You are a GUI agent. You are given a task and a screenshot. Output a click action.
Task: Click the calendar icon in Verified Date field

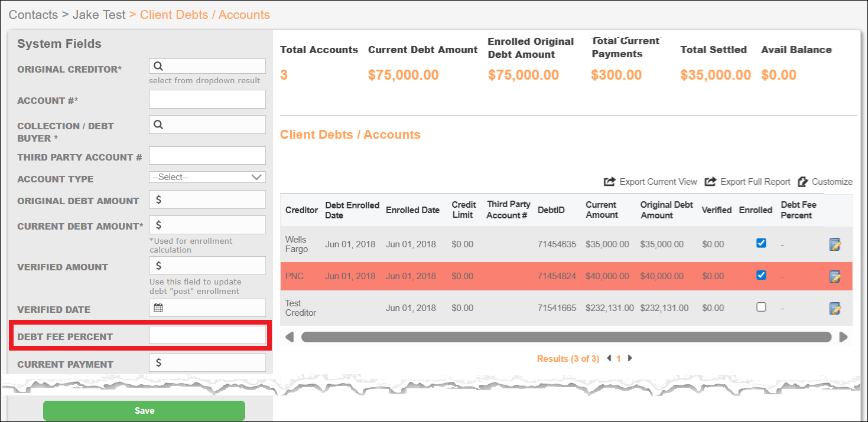point(158,307)
